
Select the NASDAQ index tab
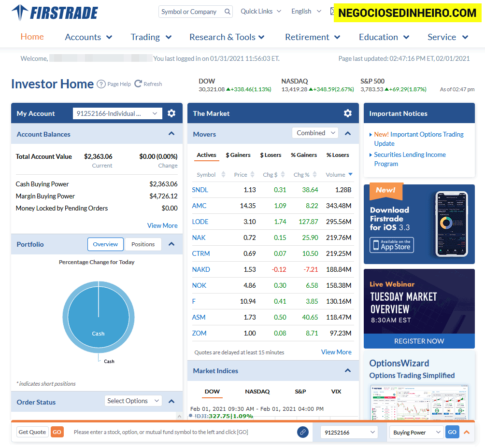pyautogui.click(x=257, y=392)
